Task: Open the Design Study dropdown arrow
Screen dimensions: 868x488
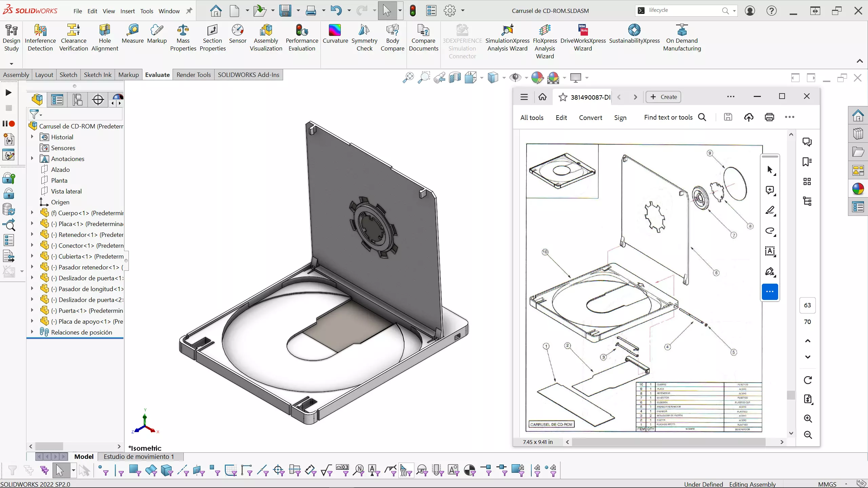Action: pos(11,63)
